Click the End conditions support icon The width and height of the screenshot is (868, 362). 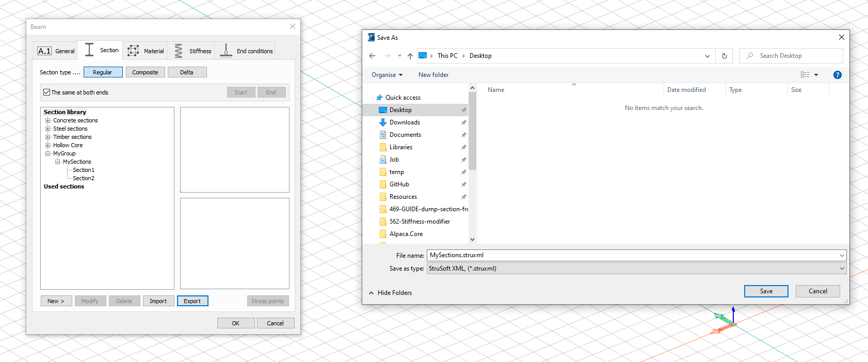click(x=226, y=51)
